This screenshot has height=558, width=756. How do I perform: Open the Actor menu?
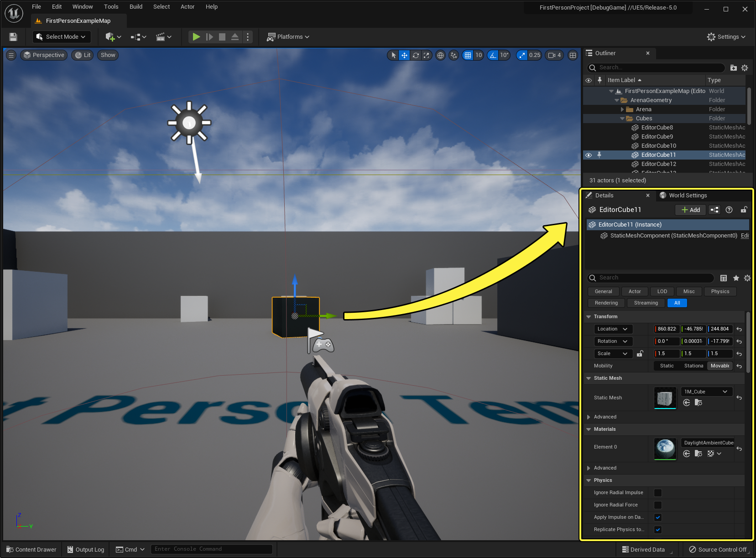188,7
